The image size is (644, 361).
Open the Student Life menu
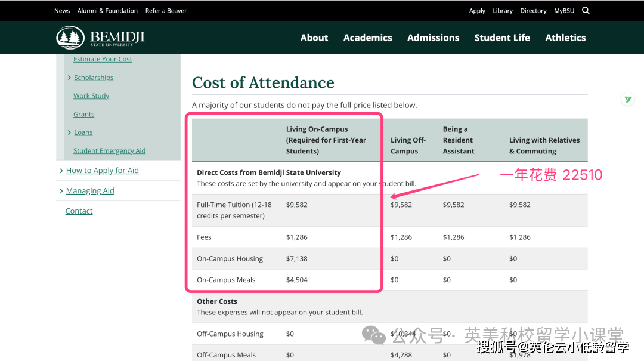tap(502, 38)
